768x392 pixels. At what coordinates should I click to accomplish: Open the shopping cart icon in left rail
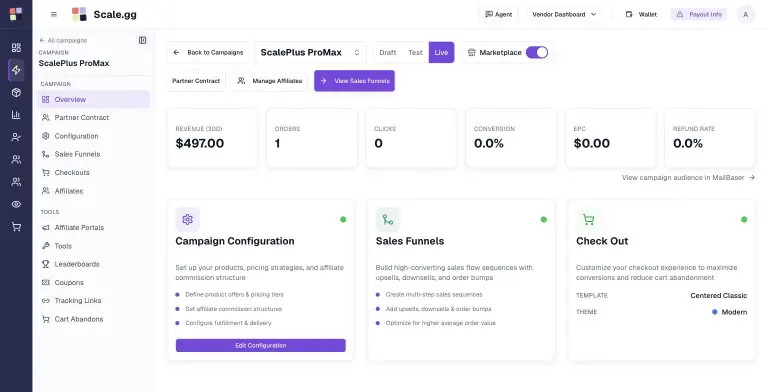(16, 227)
